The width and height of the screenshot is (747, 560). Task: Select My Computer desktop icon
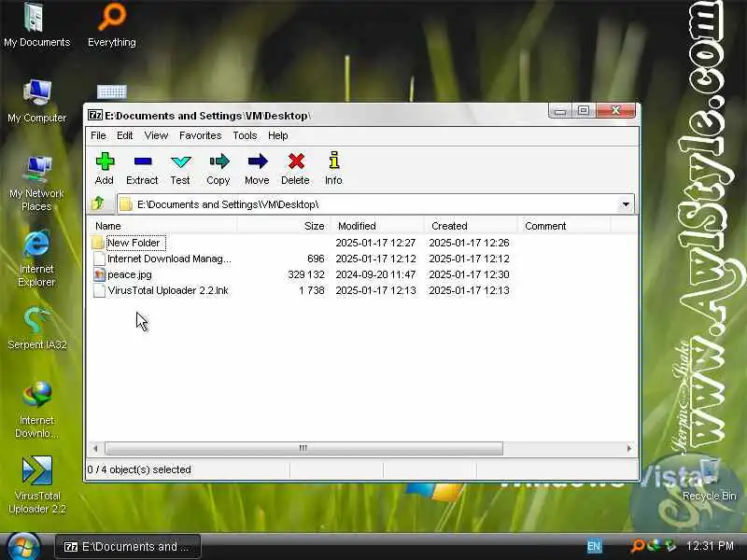click(x=37, y=92)
